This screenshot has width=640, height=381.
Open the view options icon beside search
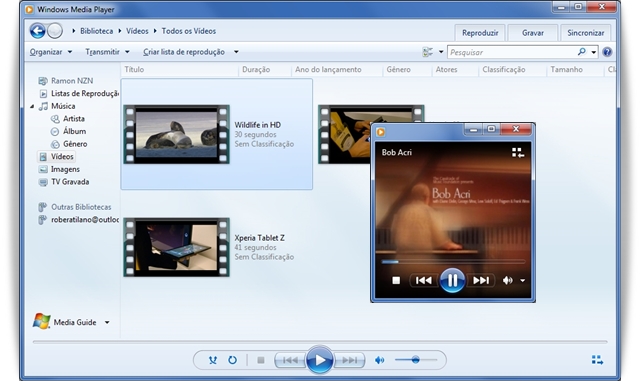tap(428, 52)
